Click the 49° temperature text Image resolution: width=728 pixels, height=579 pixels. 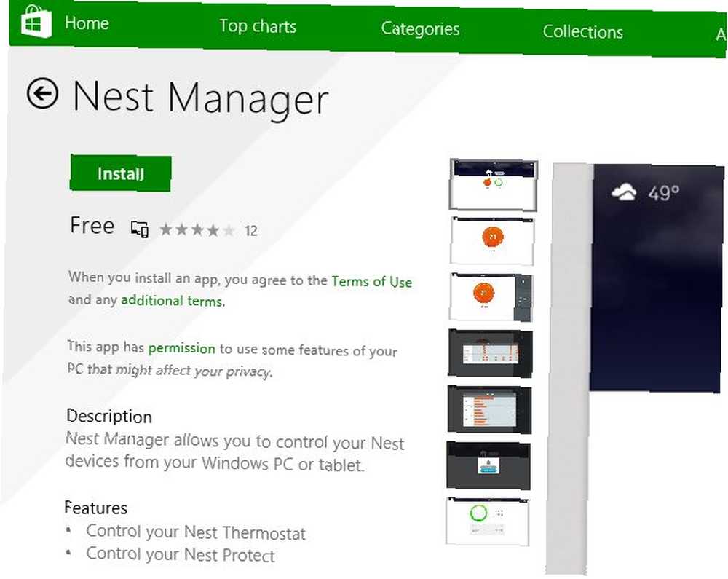point(664,192)
